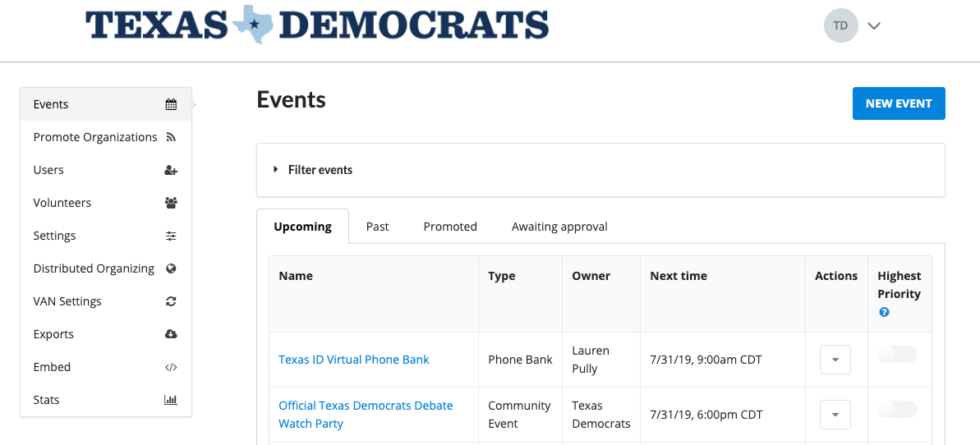
Task: Select the Upcoming tab
Action: [x=302, y=227]
